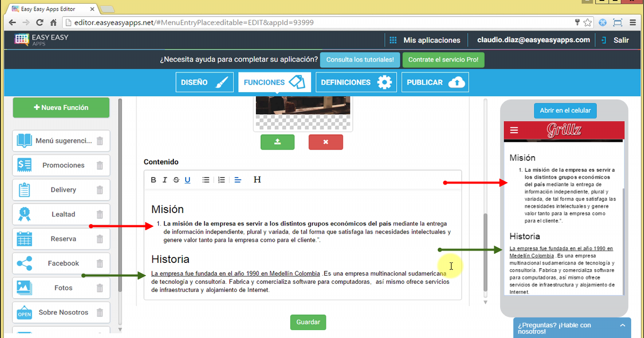Click the Nueva Función button
The image size is (644, 338).
pyautogui.click(x=61, y=107)
